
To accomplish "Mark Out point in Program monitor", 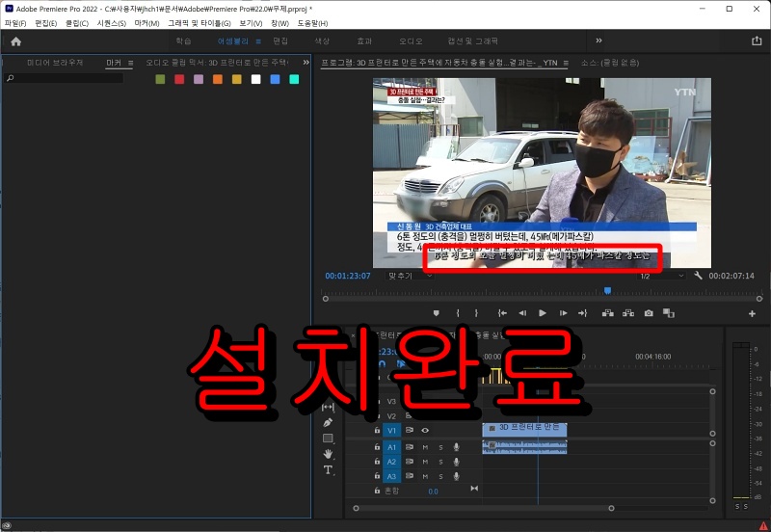I will [476, 313].
